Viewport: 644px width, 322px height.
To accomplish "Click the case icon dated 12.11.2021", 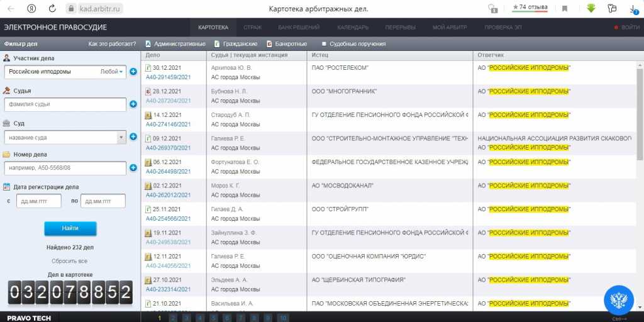I will 148,257.
